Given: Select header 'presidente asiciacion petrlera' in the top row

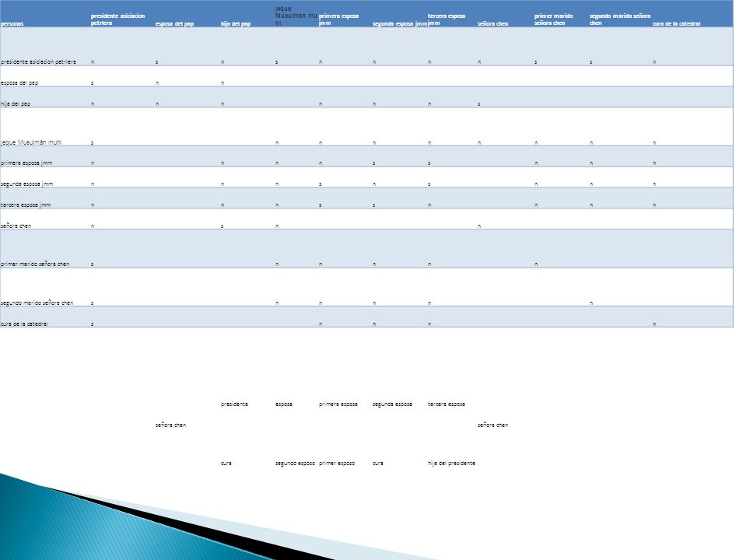Looking at the screenshot, I should [117, 19].
